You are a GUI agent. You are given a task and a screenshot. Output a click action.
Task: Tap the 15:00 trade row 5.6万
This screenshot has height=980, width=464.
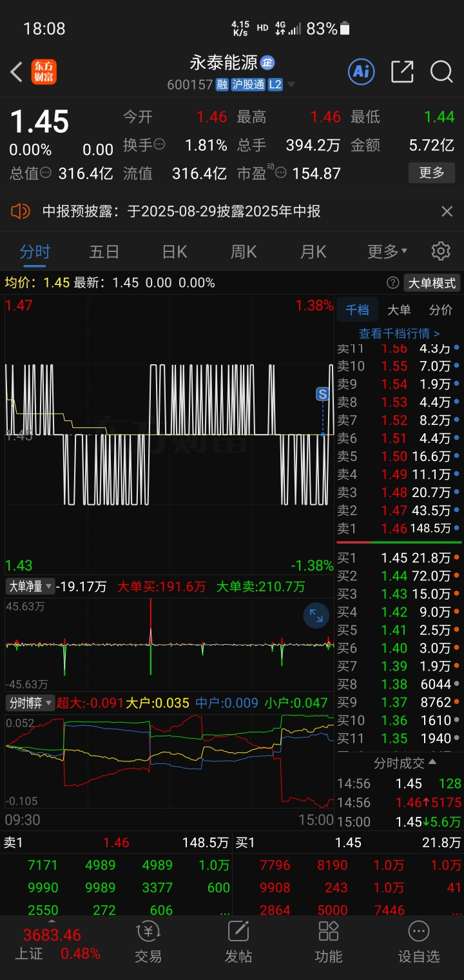click(399, 821)
